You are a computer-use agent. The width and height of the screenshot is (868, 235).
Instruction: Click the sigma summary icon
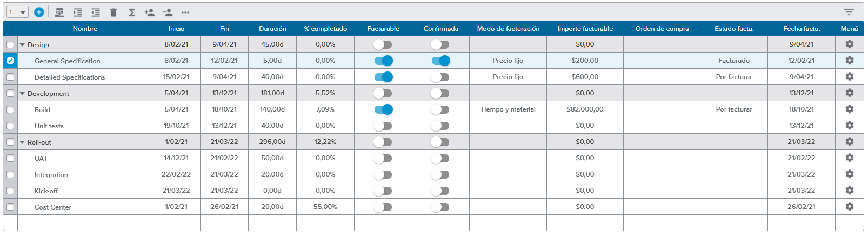pyautogui.click(x=131, y=12)
